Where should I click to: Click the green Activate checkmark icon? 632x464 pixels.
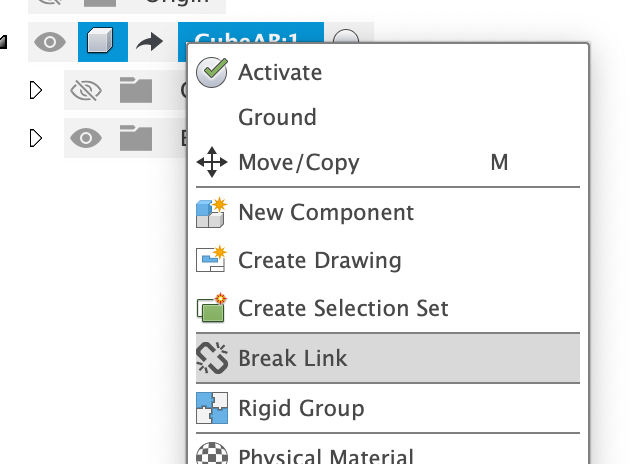[212, 73]
